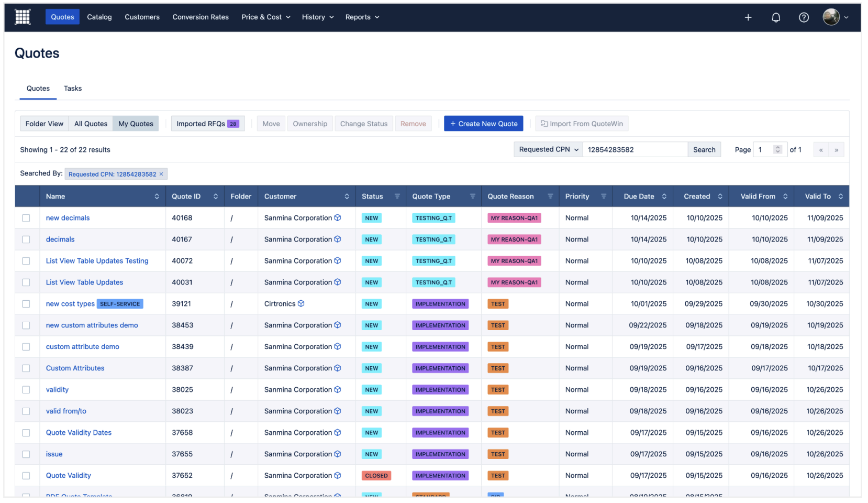Expand the Price & Cost menu
The image size is (868, 503).
[266, 17]
